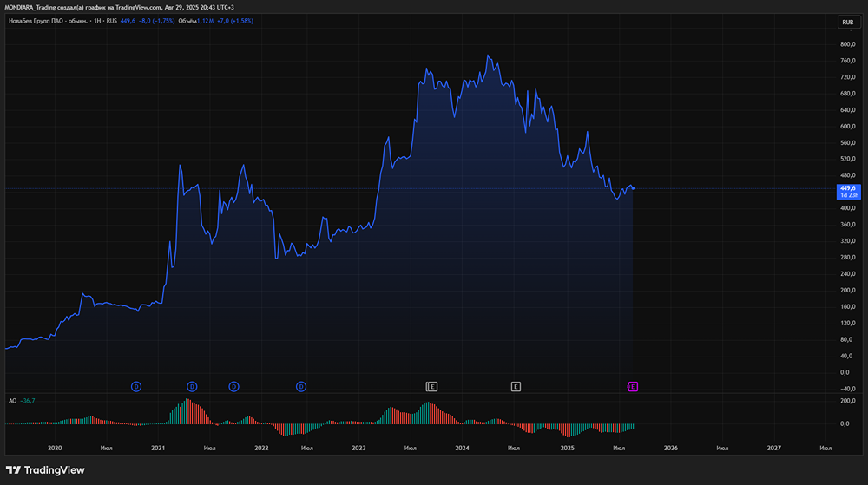Click the 'MONDIARA_Trading' author name
The image size is (868, 485).
click(31, 7)
